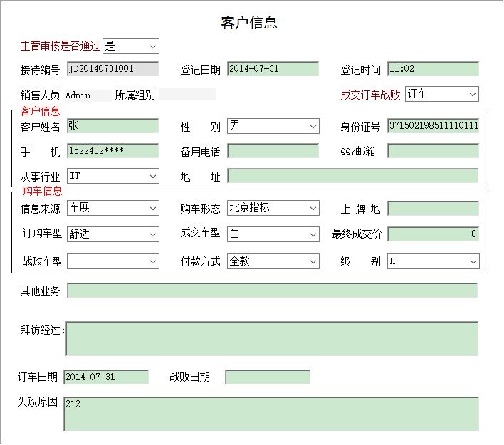Click the 客户姓名 input field
The image size is (504, 445).
[112, 126]
